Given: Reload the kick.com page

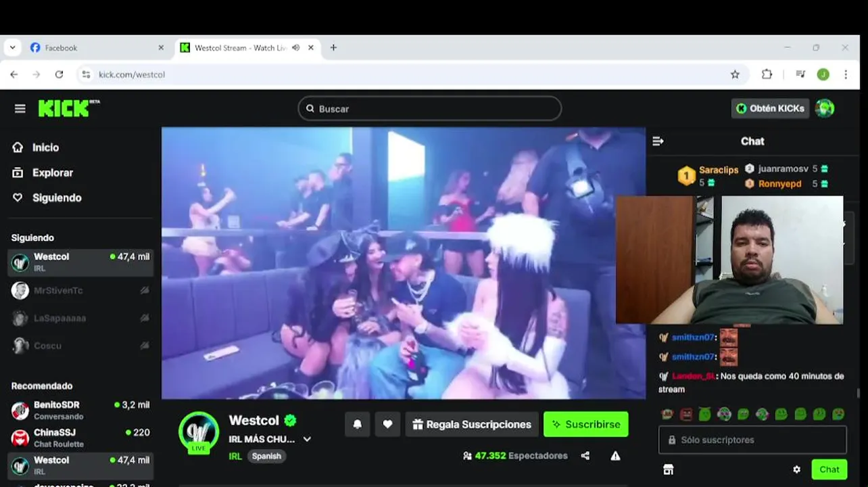Looking at the screenshot, I should 59,74.
